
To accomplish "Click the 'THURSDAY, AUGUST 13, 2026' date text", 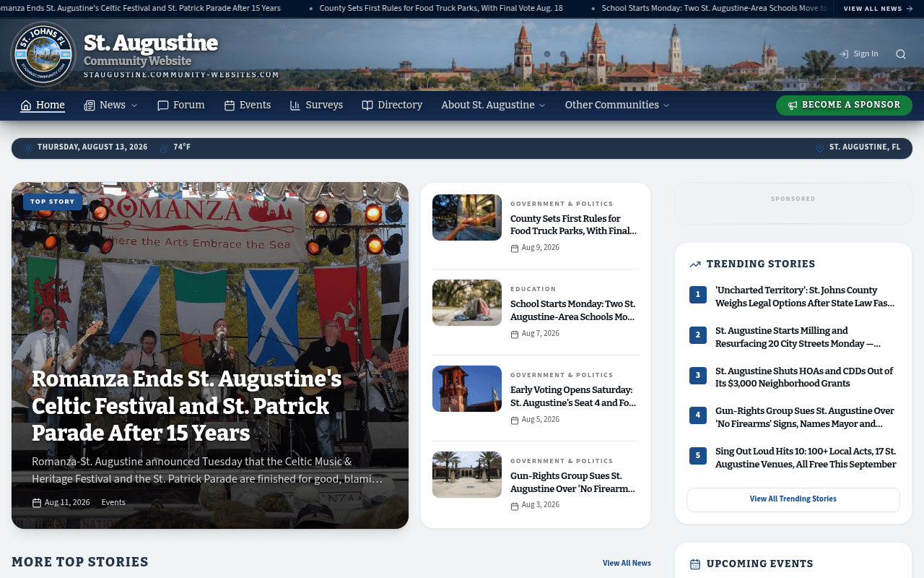I will click(92, 147).
